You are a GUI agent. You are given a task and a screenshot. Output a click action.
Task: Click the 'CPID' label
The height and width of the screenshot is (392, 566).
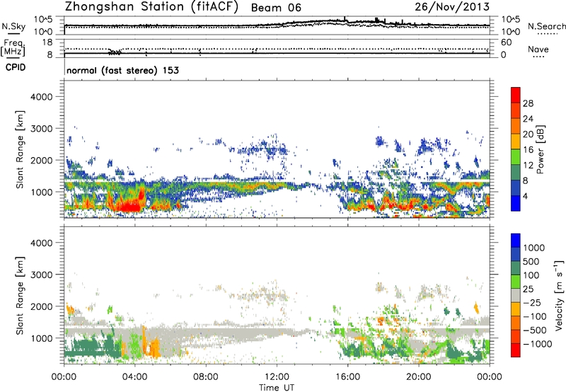[x=16, y=67]
